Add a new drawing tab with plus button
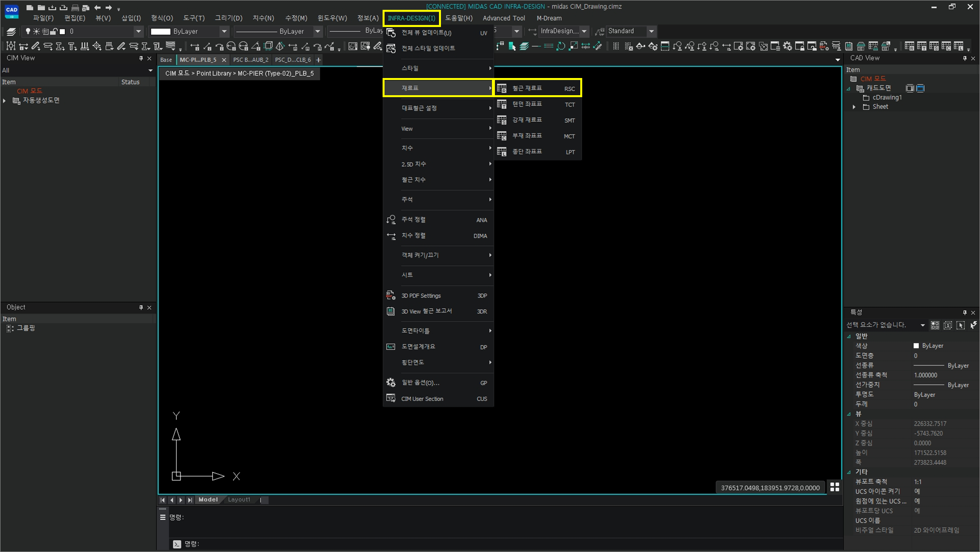The width and height of the screenshot is (980, 552). coord(318,60)
